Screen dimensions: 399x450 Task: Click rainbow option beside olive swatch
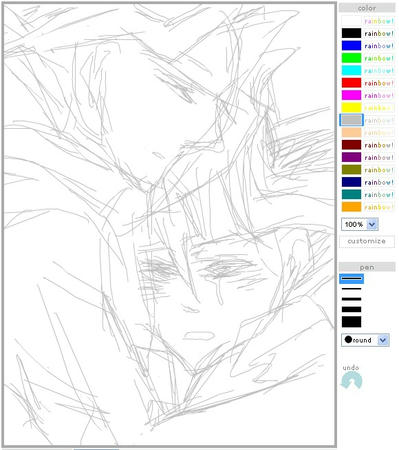(379, 170)
